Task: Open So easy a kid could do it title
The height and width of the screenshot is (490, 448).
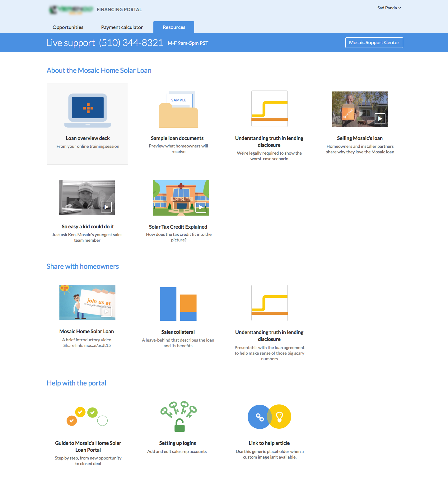Action: (87, 226)
